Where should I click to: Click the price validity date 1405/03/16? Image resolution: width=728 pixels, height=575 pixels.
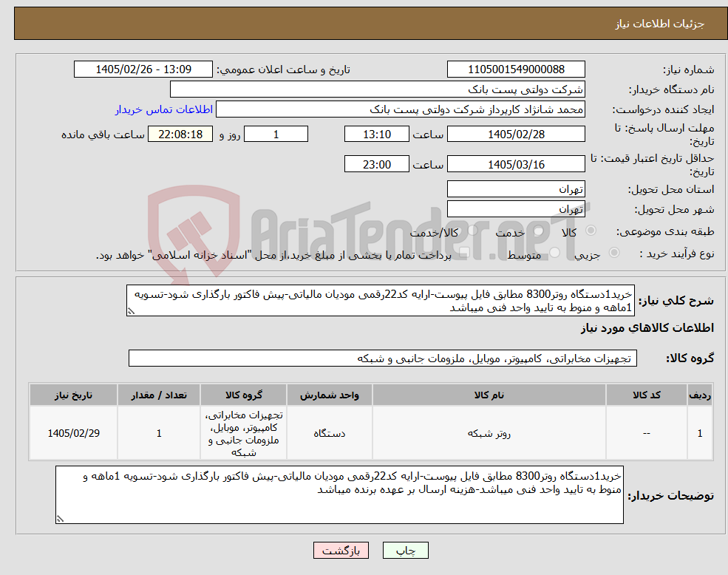click(516, 164)
